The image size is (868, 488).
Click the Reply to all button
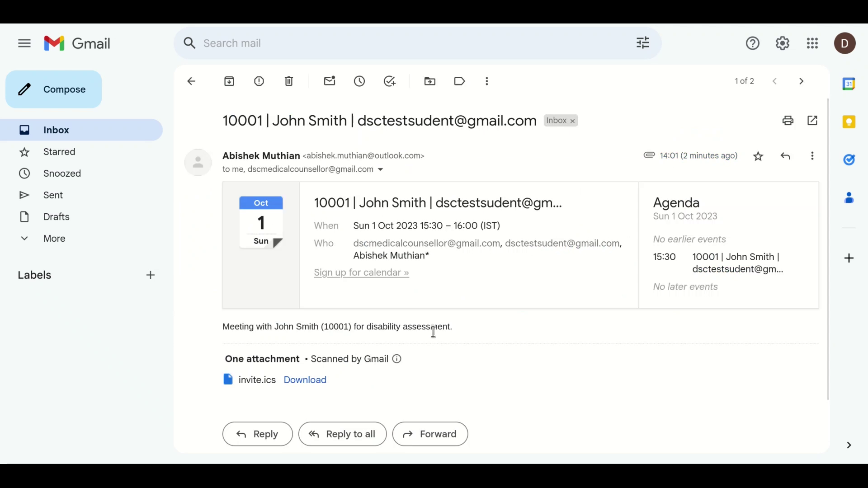tap(342, 434)
